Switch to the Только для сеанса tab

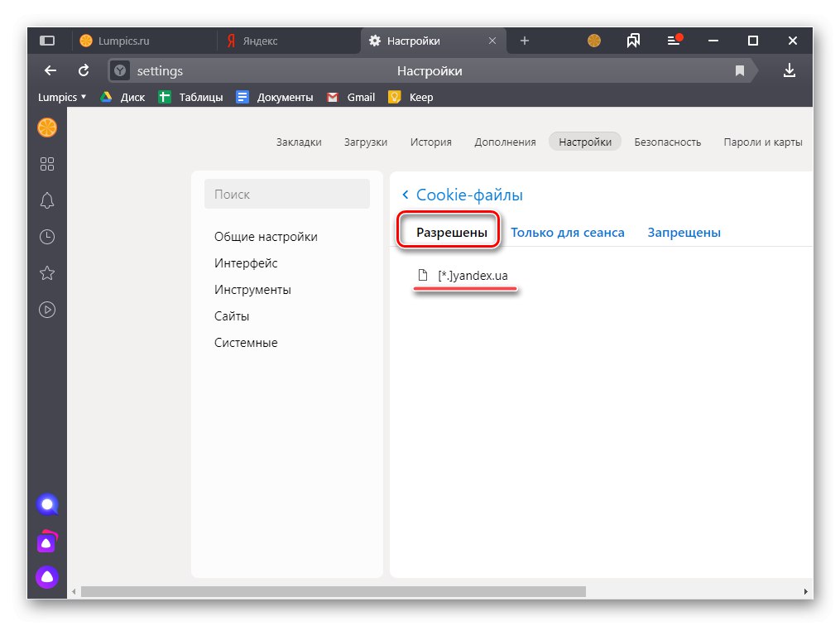pyautogui.click(x=568, y=232)
